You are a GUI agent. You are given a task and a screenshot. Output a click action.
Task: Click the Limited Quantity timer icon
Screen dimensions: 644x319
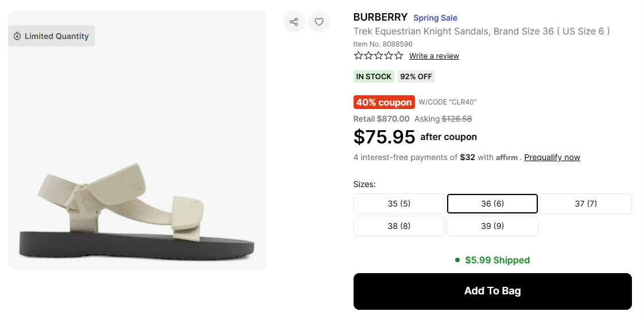click(17, 36)
